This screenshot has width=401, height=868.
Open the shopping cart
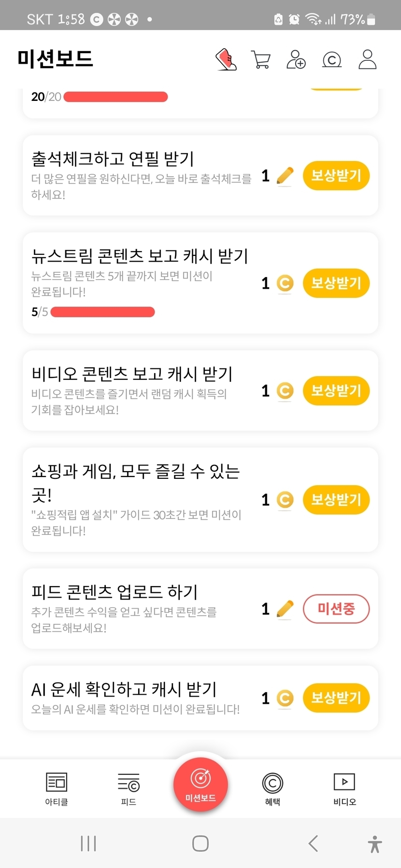[261, 60]
